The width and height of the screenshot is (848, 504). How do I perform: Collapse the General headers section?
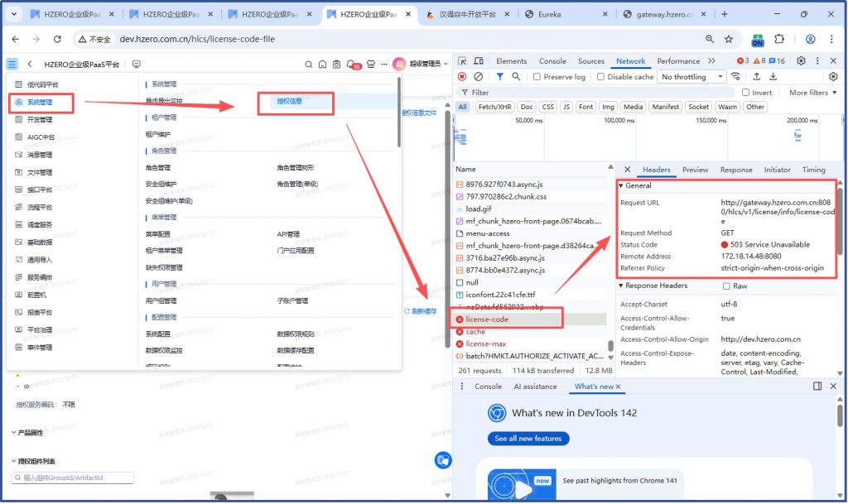(x=623, y=185)
